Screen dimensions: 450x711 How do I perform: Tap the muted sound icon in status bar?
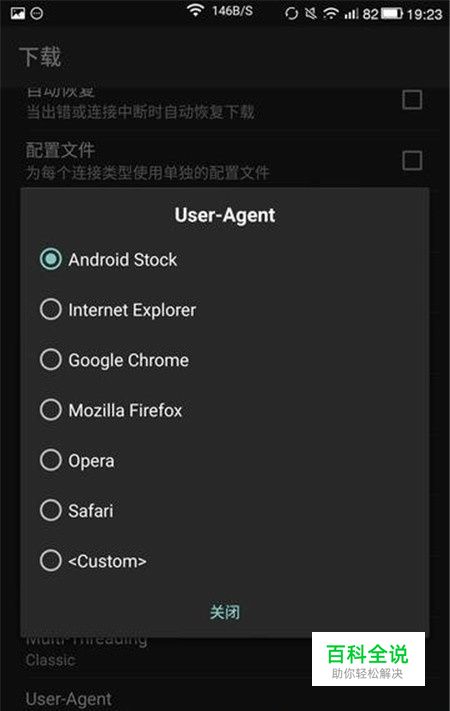tap(311, 14)
